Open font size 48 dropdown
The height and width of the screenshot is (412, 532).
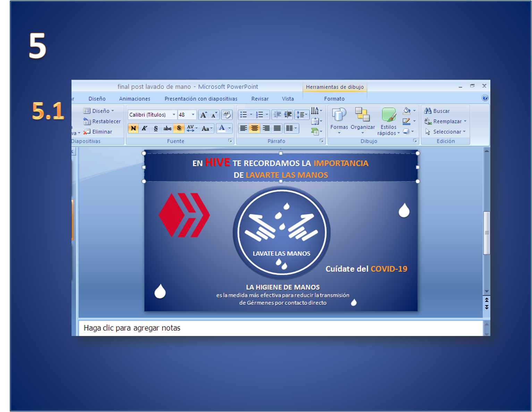pyautogui.click(x=193, y=115)
